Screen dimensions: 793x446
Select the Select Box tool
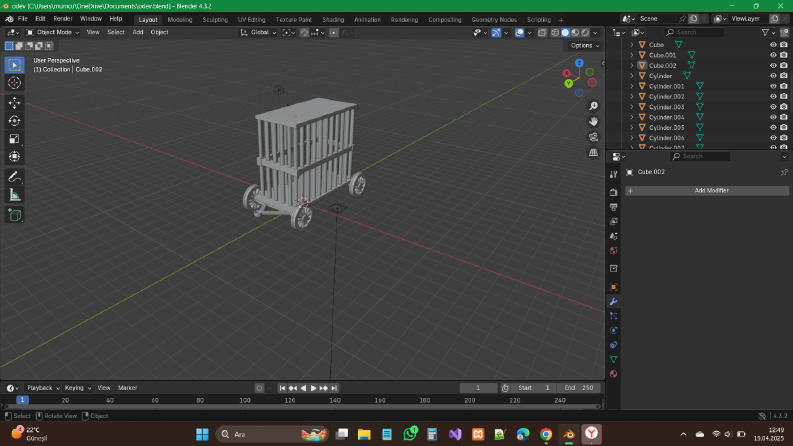click(x=14, y=65)
